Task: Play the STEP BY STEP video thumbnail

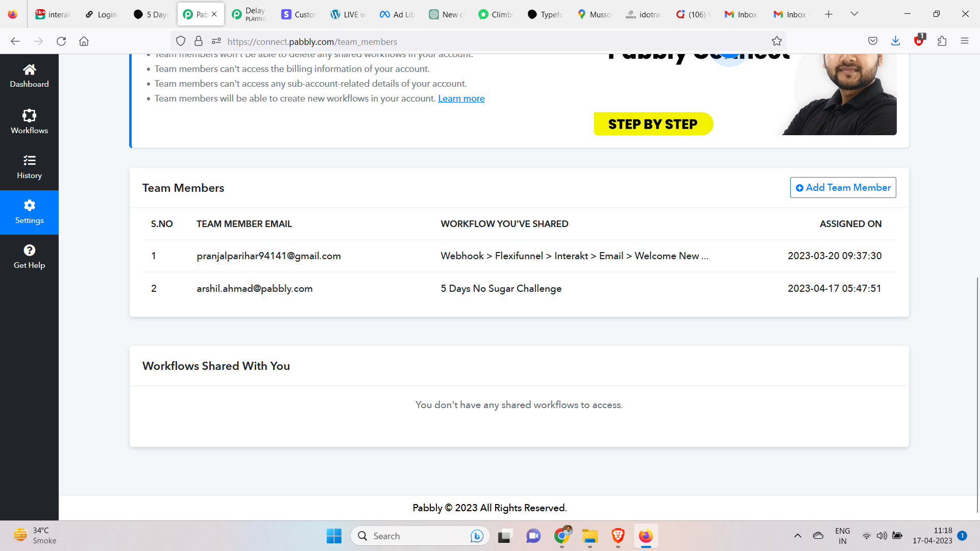Action: [x=745, y=94]
